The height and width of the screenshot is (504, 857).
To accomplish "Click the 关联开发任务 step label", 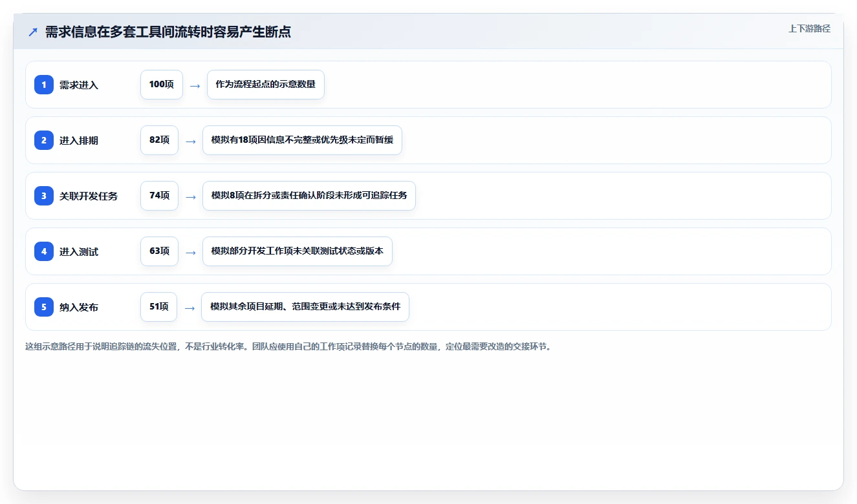I will click(89, 196).
